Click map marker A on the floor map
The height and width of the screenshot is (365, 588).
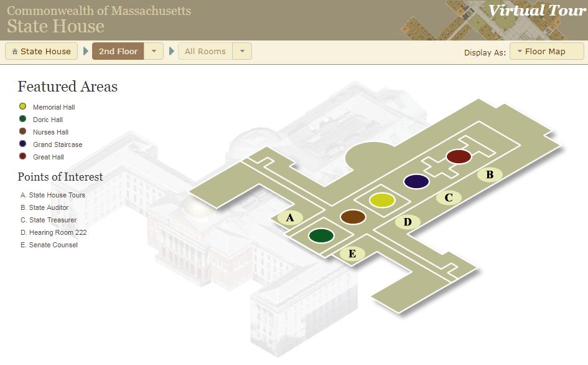pyautogui.click(x=290, y=218)
